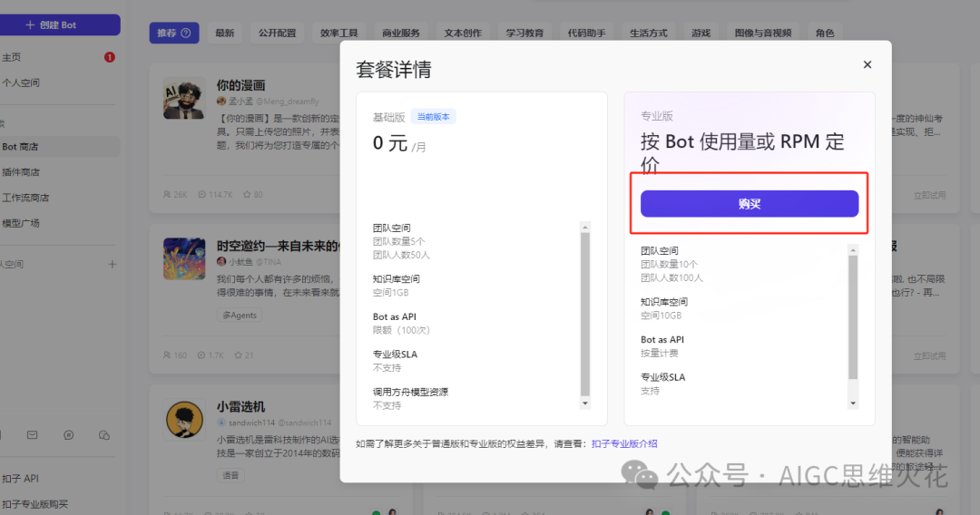Click the 限额（100次）text
Screen dimensions: 980x515
coord(401,330)
